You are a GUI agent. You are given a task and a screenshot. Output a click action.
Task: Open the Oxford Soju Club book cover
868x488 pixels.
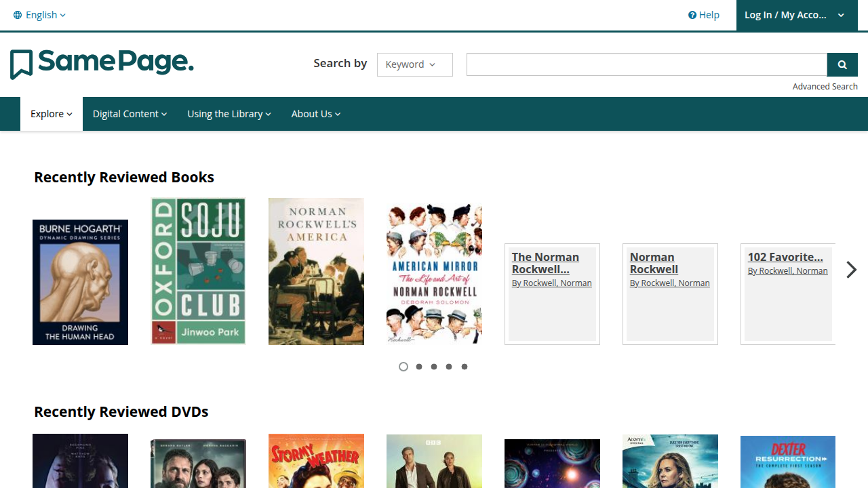pos(198,271)
